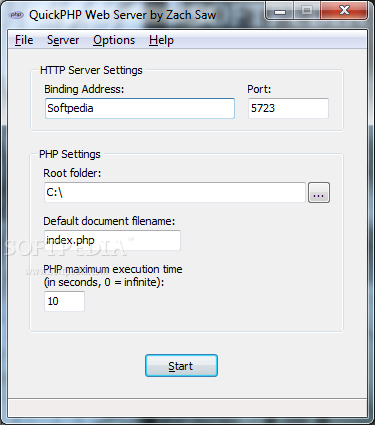The height and width of the screenshot is (425, 375).
Task: Click the empty status bar at bottom
Action: (187, 407)
